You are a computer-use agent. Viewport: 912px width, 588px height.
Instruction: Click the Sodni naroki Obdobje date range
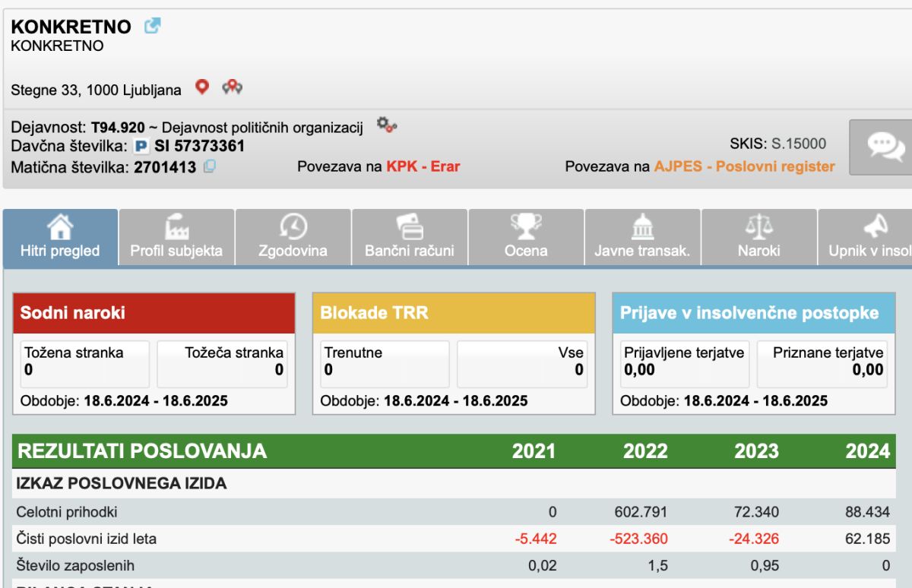(156, 401)
